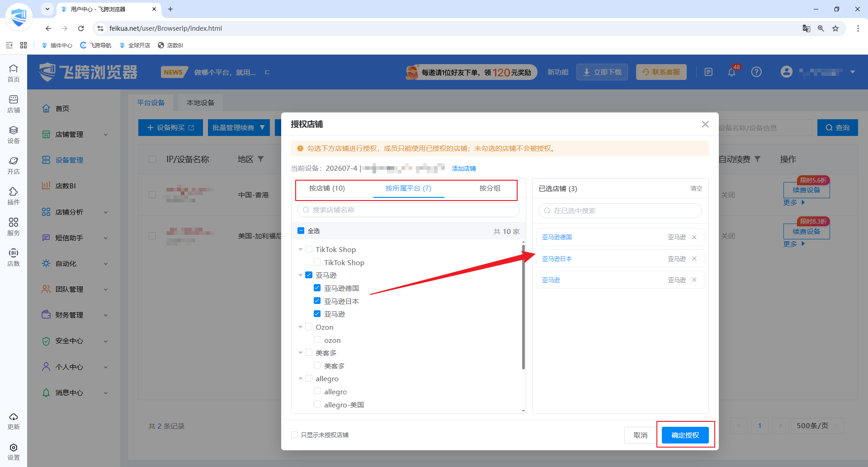Collapse the Ozon tree node
Viewport: 868px width, 467px height.
coord(301,327)
